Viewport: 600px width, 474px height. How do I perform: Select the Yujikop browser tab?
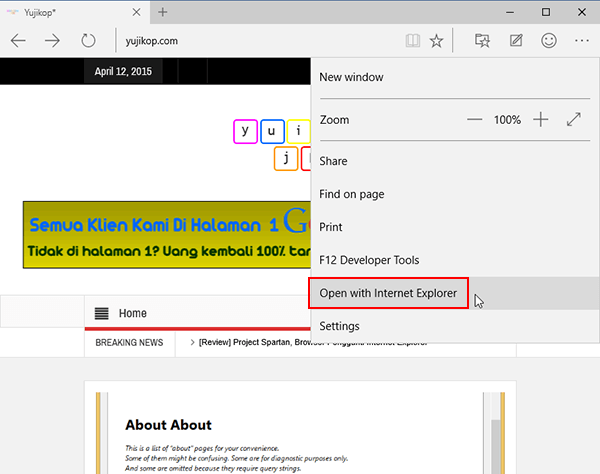75,12
